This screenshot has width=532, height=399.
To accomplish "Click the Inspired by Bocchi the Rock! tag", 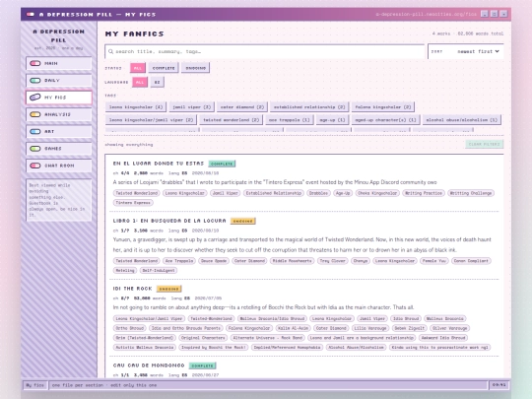I will (214, 347).
